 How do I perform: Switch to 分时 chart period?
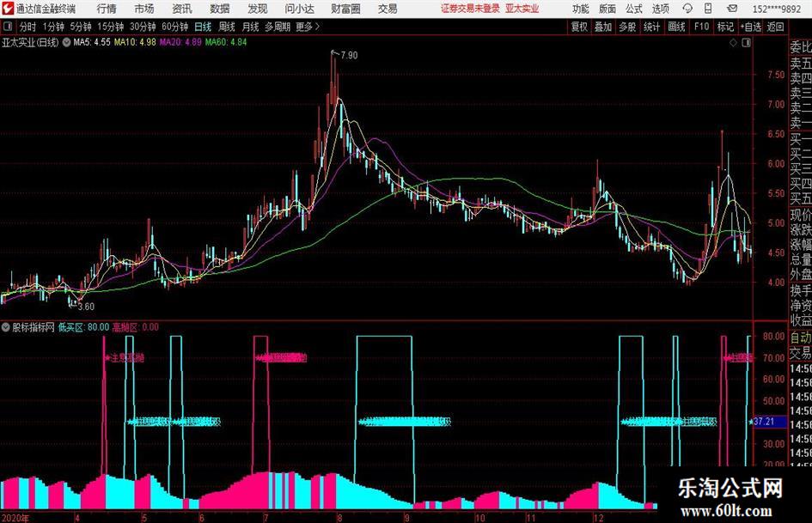click(27, 27)
